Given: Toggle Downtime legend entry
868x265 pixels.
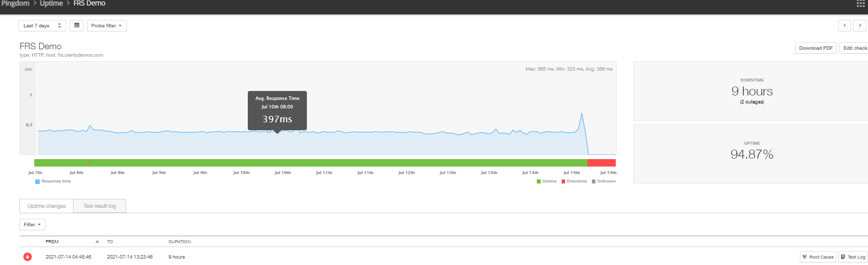Looking at the screenshot, I should tap(574, 181).
